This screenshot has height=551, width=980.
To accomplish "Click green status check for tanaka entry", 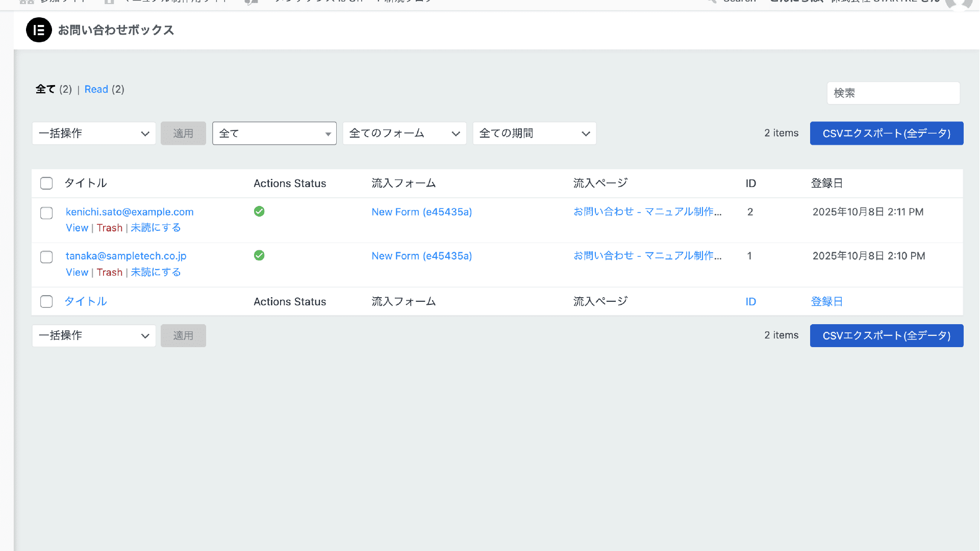I will (x=259, y=255).
